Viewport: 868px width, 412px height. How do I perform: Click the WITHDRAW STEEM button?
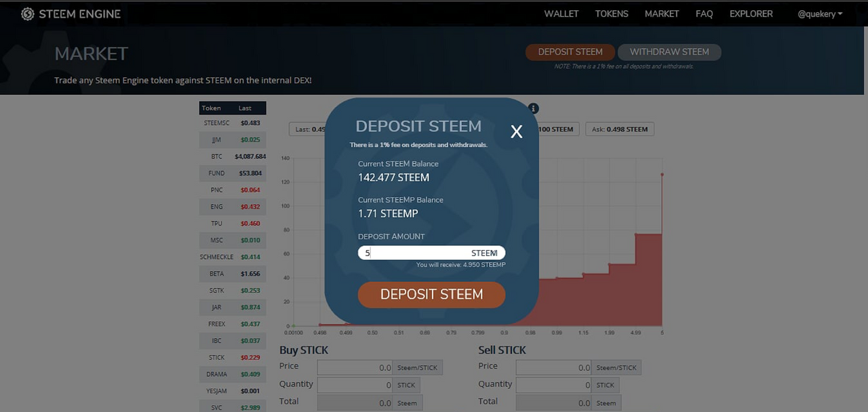(x=669, y=52)
